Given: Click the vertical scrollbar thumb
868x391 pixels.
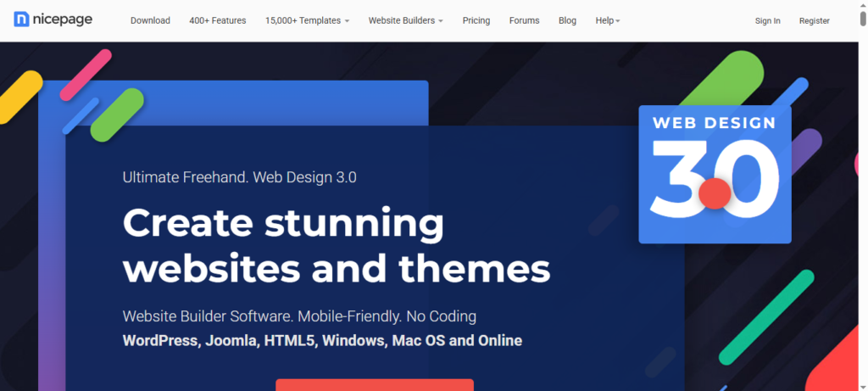Looking at the screenshot, I should [x=863, y=18].
